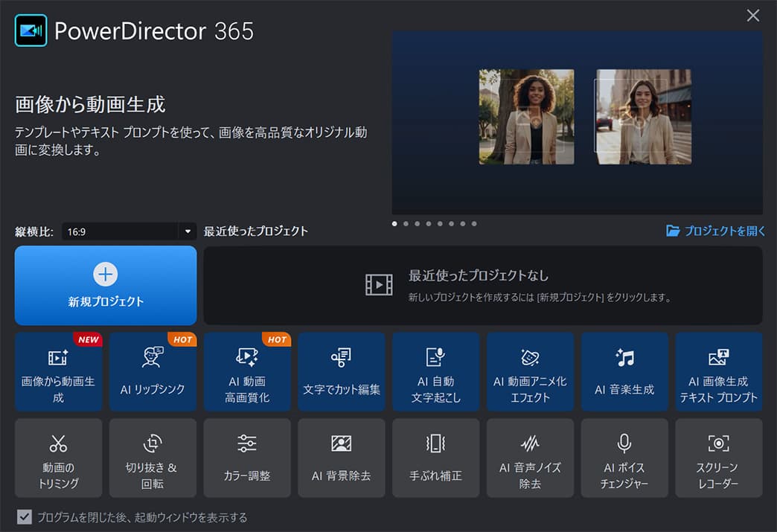Select 文字でカット編集 tool
This screenshot has height=532, width=777.
pos(342,371)
